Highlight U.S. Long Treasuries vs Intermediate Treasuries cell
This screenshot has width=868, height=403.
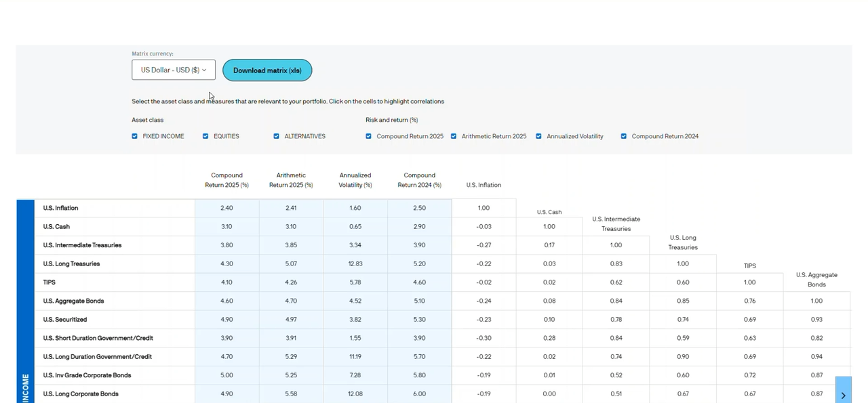point(616,263)
